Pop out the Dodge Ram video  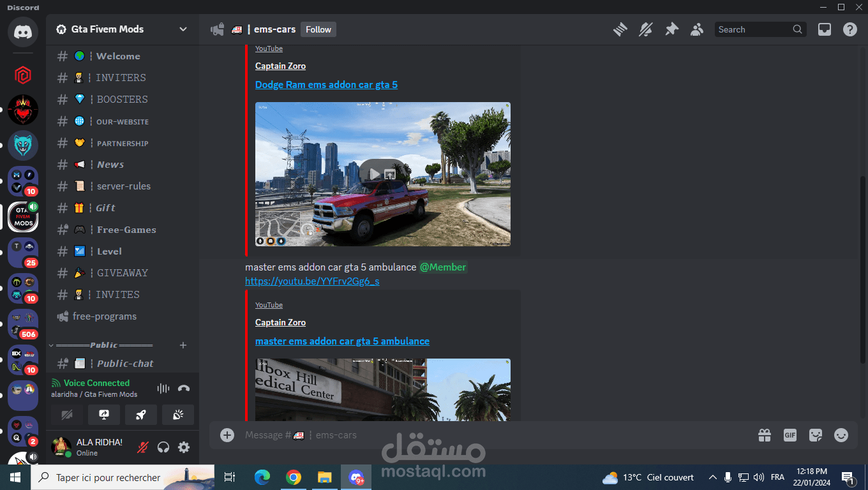point(389,174)
